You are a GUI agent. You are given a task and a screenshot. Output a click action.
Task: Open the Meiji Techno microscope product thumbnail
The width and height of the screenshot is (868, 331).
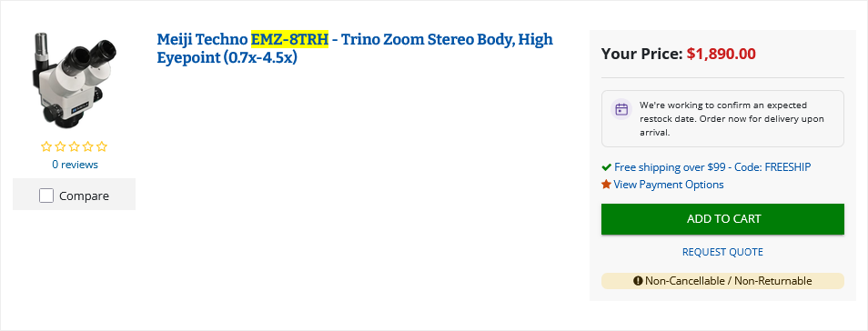[75, 80]
